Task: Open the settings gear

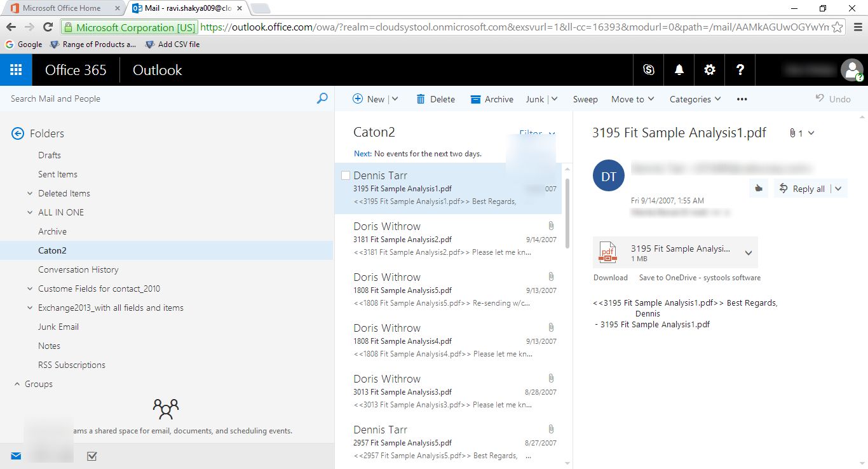Action: [x=710, y=70]
